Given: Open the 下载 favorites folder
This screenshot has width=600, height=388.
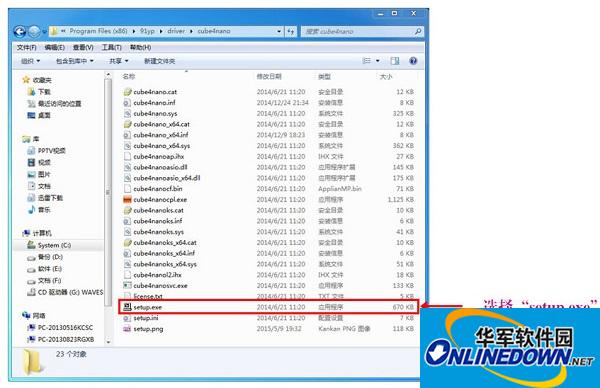Looking at the screenshot, I should coord(39,92).
